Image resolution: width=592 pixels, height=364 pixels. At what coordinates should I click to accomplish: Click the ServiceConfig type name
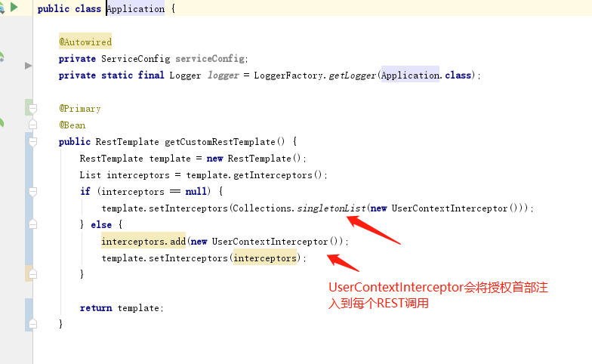click(136, 59)
